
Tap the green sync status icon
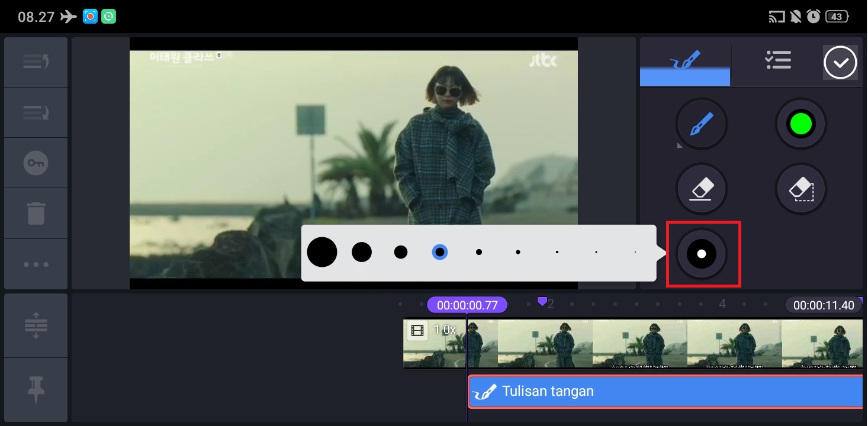109,17
